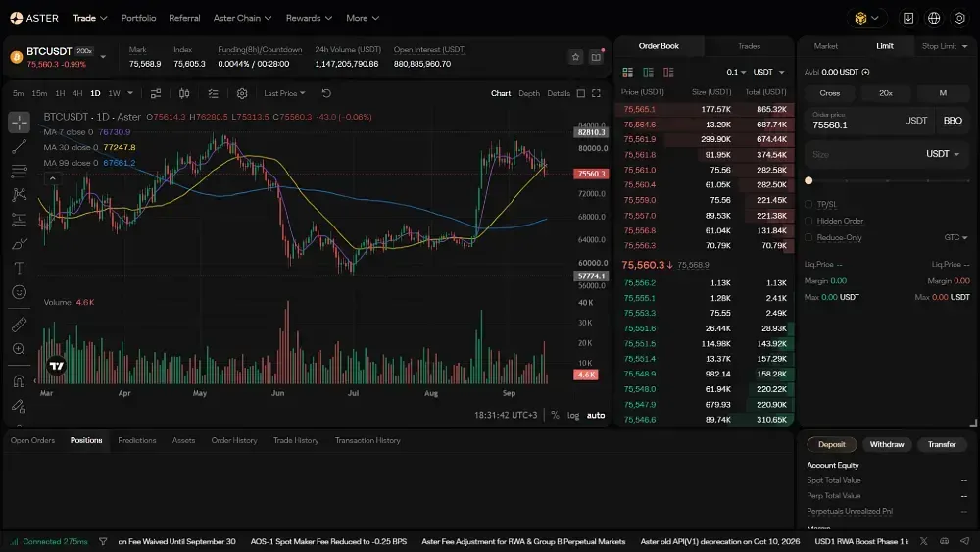Open chart settings gear
Screen dimensions: 980x552
(242, 93)
